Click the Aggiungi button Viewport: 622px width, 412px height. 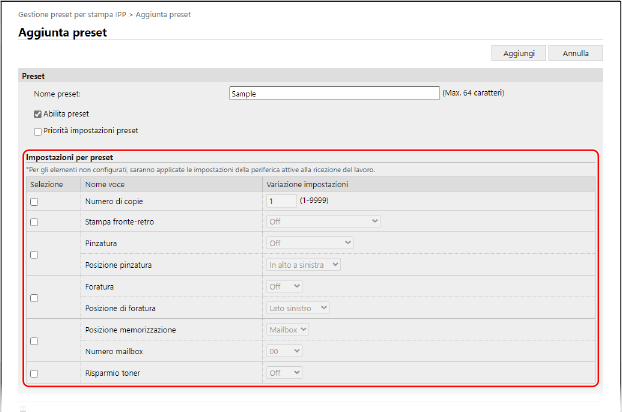[518, 53]
